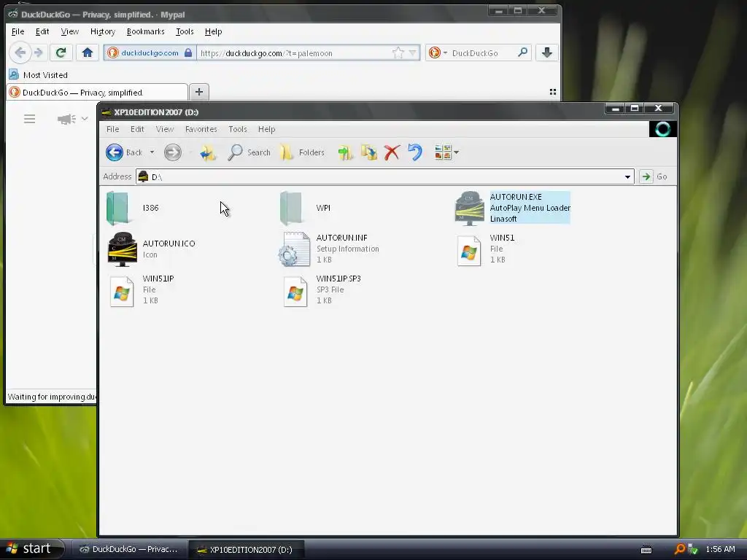747x560 pixels.
Task: Click the Mypal browser forward arrow
Action: click(39, 52)
